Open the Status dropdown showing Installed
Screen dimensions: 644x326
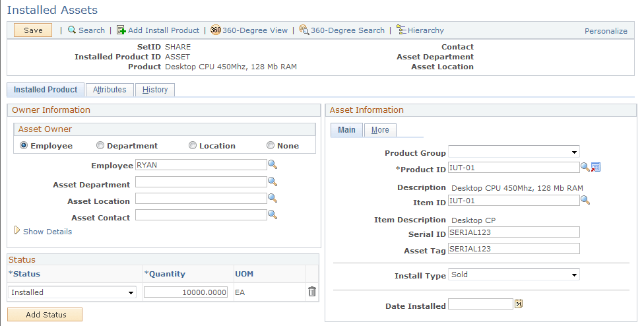[x=73, y=292]
